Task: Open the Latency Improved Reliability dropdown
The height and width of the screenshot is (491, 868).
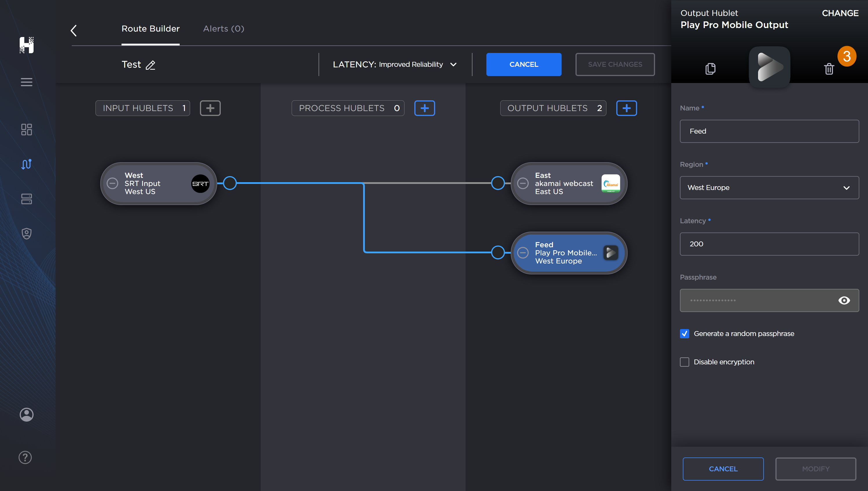Action: (454, 64)
